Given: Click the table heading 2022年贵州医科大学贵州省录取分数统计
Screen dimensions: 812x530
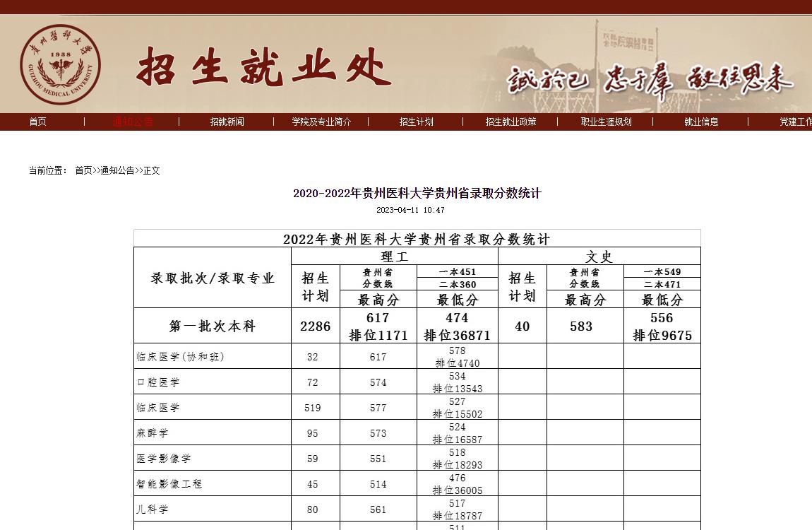Looking at the screenshot, I should tap(417, 239).
